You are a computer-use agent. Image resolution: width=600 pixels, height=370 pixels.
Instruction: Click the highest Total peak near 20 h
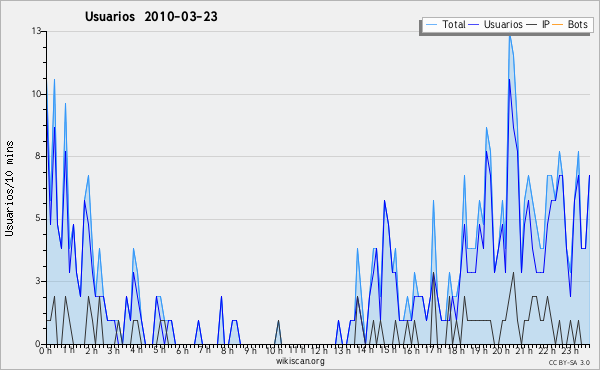(510, 36)
